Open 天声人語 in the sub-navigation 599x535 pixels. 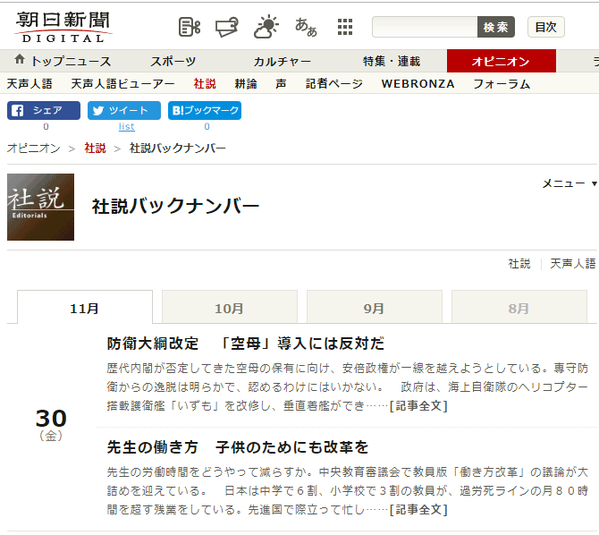click(29, 84)
